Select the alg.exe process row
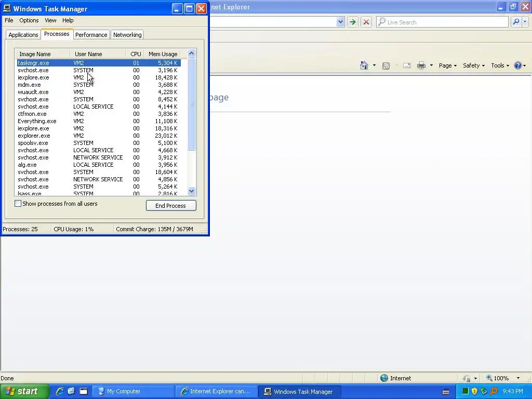 [x=99, y=165]
